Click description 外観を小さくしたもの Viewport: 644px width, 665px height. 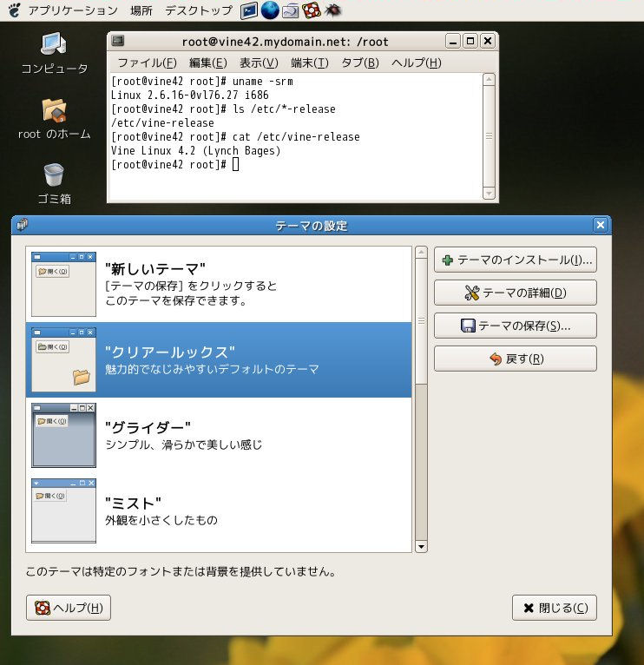click(x=161, y=520)
